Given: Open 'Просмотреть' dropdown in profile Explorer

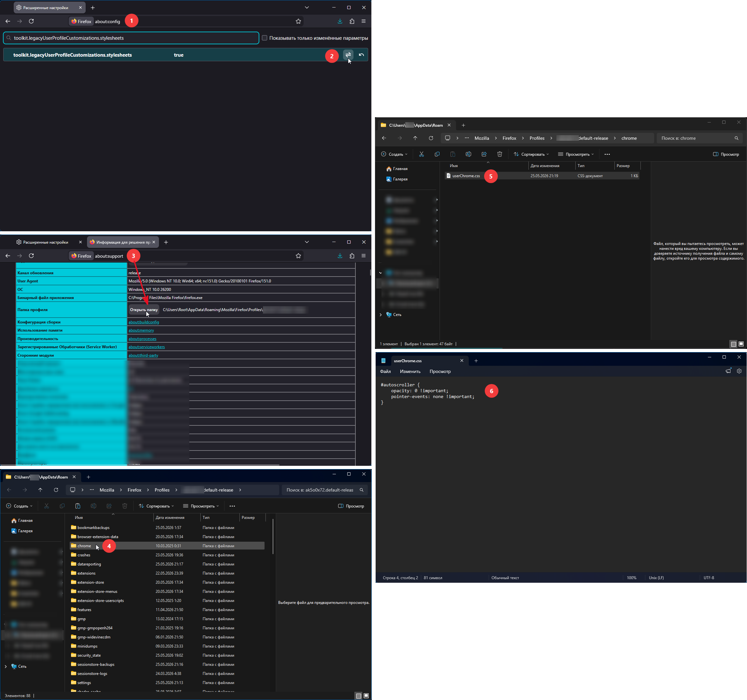Looking at the screenshot, I should [201, 506].
